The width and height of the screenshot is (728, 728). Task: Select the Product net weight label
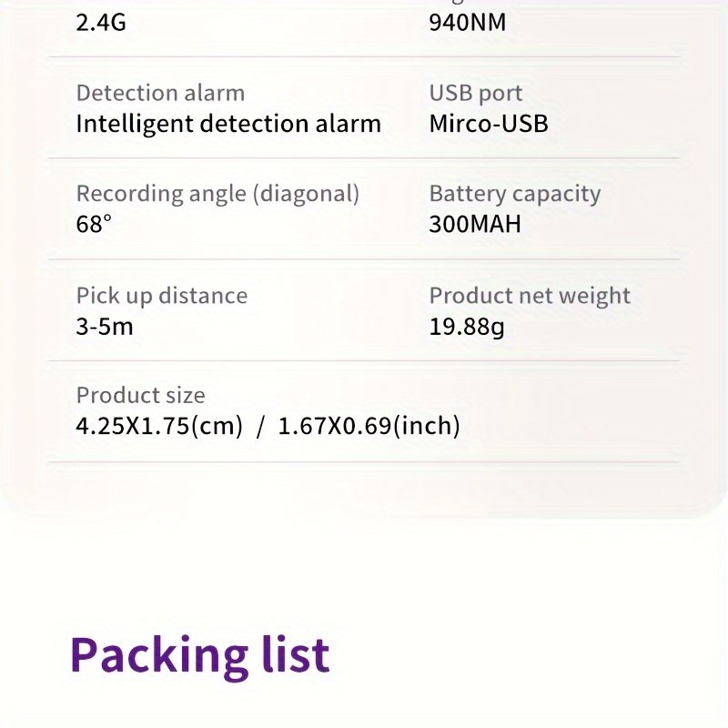click(530, 296)
